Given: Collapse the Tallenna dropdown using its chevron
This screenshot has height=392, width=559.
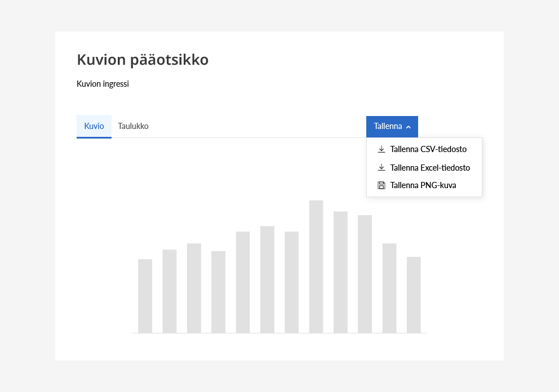Looking at the screenshot, I should tap(409, 127).
